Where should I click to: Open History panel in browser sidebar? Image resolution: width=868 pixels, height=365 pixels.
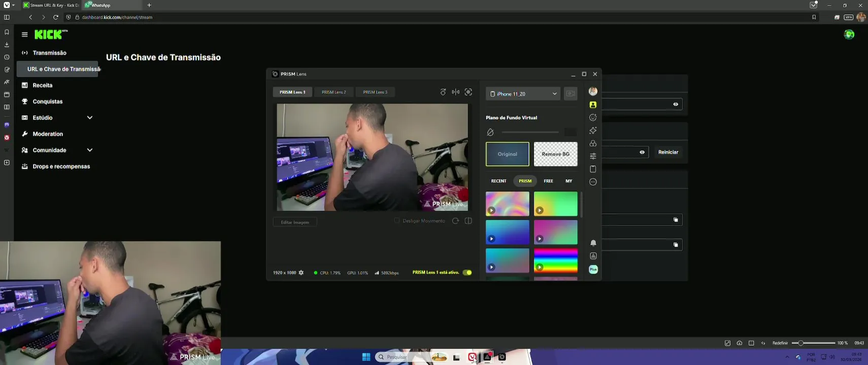pyautogui.click(x=7, y=57)
